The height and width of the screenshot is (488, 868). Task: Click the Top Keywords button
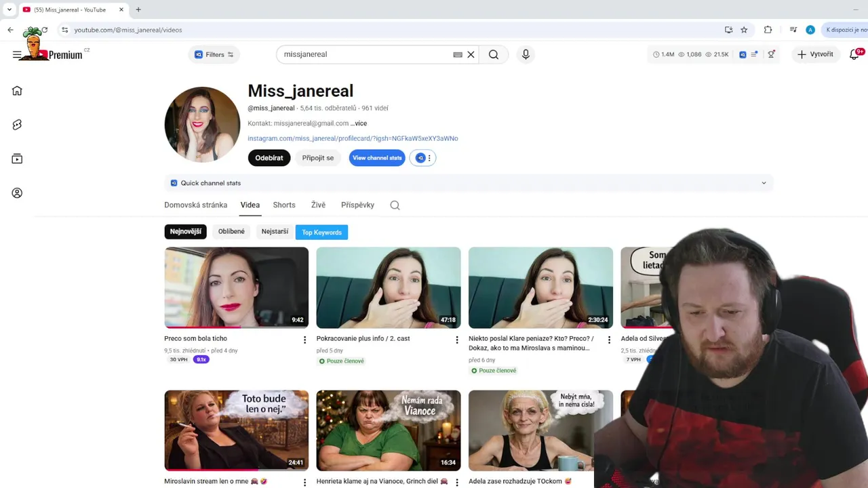pos(321,232)
